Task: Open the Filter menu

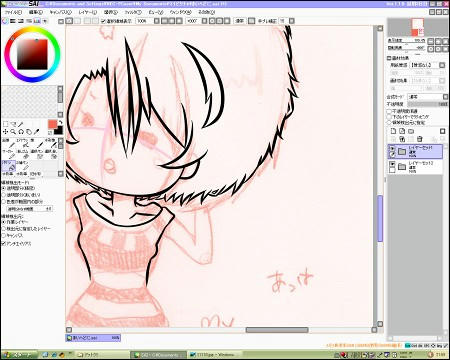Action: click(x=134, y=12)
